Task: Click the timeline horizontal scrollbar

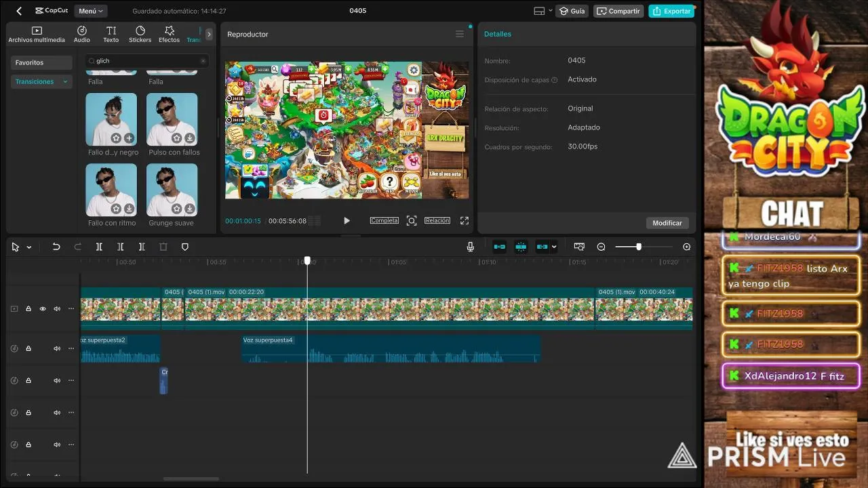Action: 191,479
